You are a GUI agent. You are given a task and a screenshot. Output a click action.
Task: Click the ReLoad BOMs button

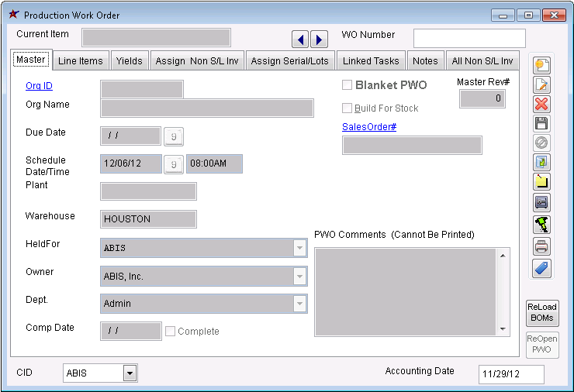pos(542,312)
